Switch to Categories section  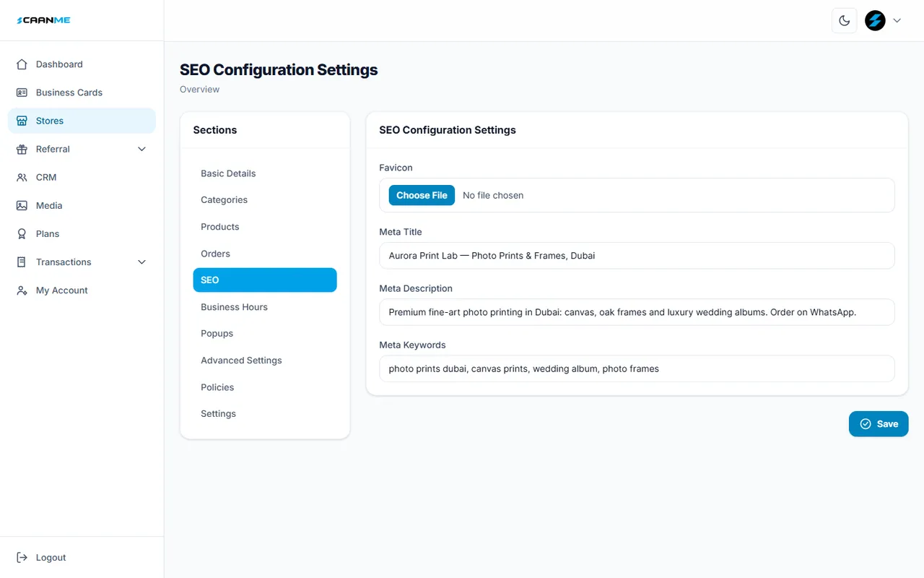click(265, 199)
